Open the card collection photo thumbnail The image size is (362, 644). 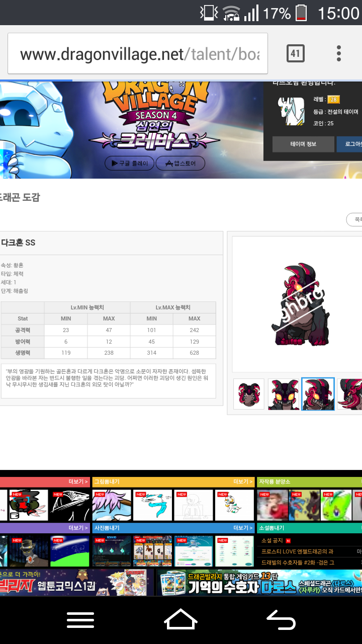152,551
